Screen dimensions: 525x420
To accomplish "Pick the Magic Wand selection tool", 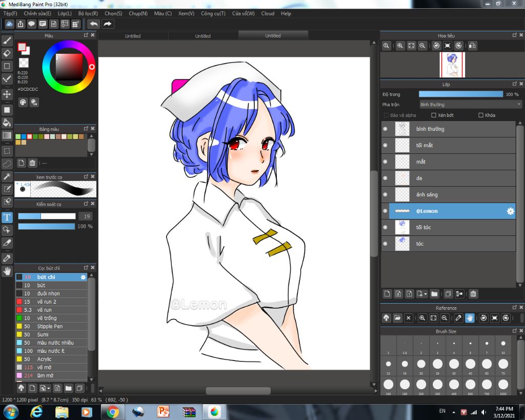I will 7,176.
